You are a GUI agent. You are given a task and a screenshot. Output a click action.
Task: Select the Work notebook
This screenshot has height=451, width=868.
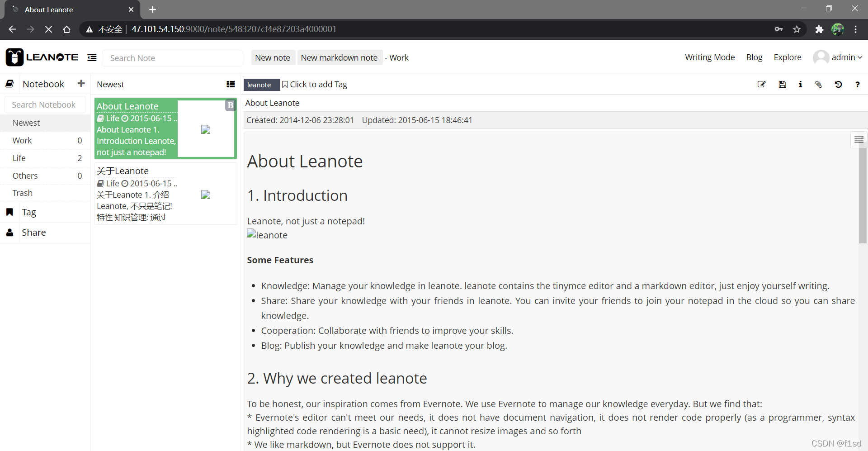tap(45, 141)
